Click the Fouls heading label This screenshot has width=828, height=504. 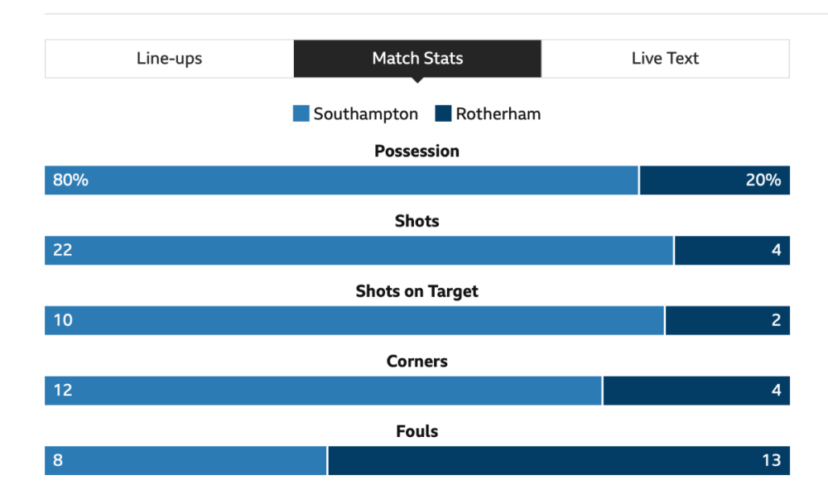click(x=416, y=431)
